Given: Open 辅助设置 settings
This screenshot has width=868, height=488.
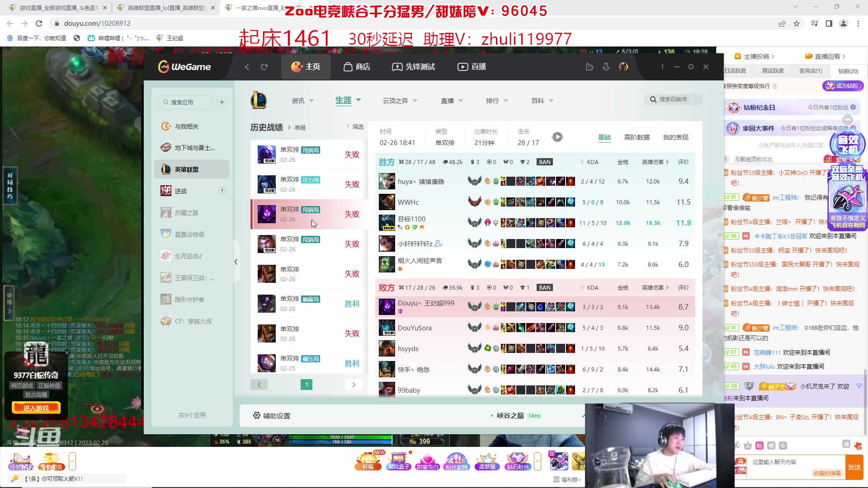Looking at the screenshot, I should coord(272,416).
